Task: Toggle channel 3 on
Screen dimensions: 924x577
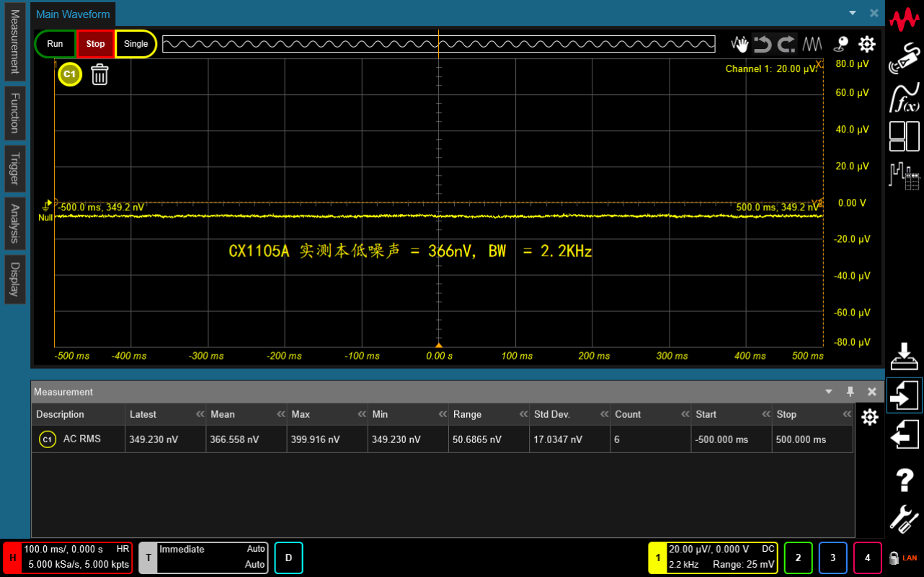Action: (832, 558)
